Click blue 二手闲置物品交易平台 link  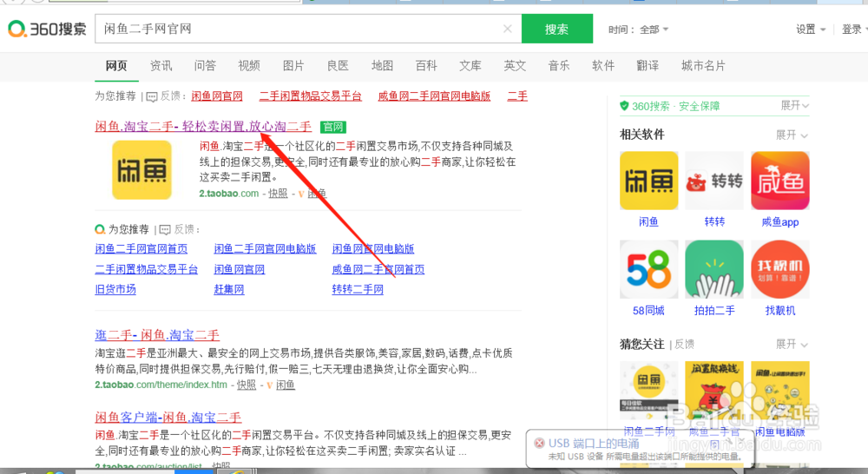click(x=146, y=269)
